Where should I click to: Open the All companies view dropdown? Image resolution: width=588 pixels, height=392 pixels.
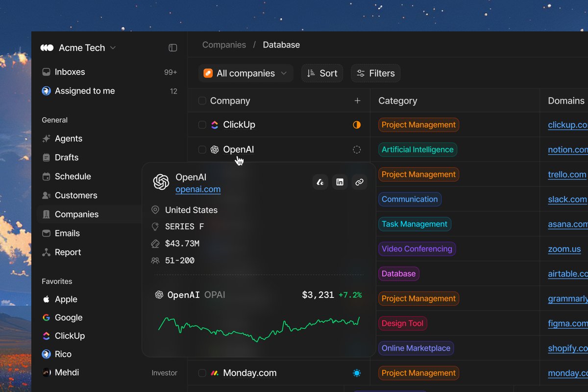(x=245, y=73)
